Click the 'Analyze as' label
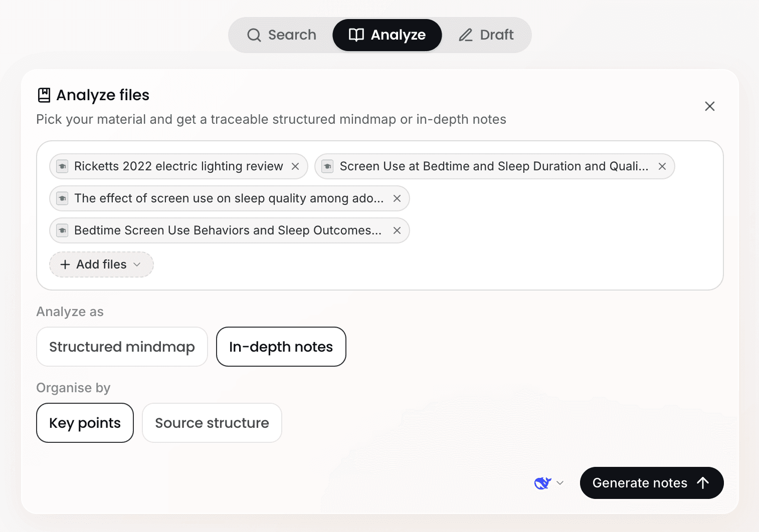Image resolution: width=759 pixels, height=532 pixels. point(70,312)
